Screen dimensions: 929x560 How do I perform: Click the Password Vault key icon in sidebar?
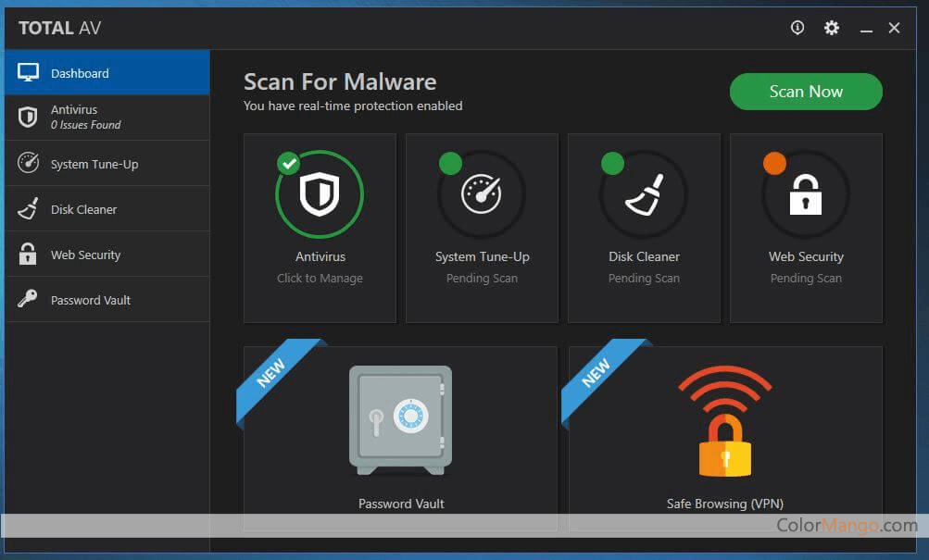click(x=28, y=299)
